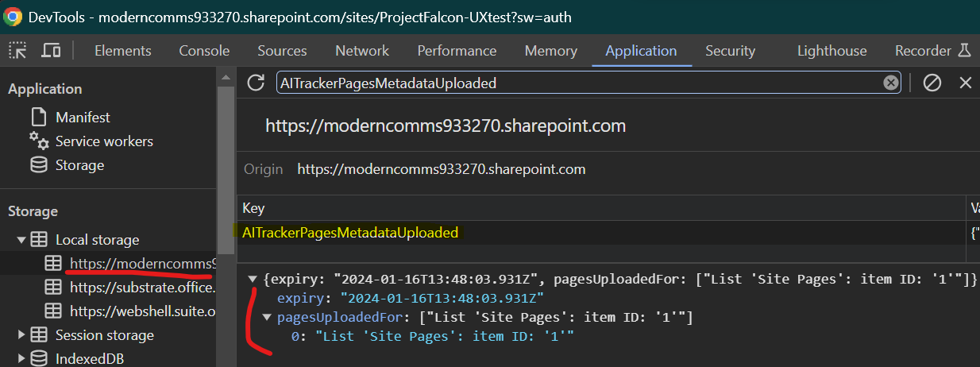Image resolution: width=980 pixels, height=367 pixels.
Task: Open the Recorder tab
Action: [x=923, y=51]
